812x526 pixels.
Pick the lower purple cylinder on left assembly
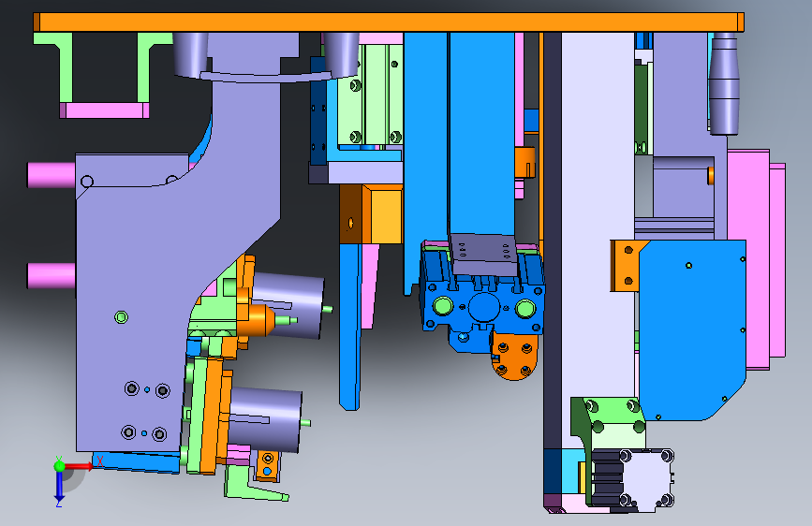click(265, 419)
